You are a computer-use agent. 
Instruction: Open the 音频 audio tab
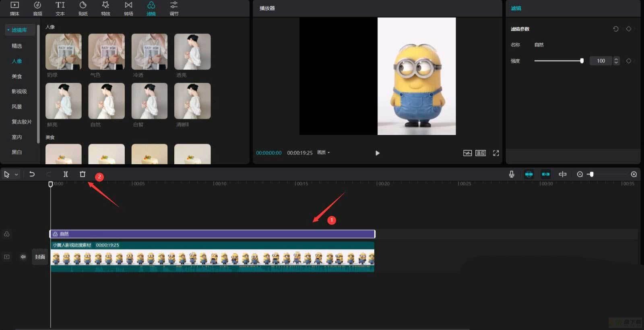coord(37,8)
